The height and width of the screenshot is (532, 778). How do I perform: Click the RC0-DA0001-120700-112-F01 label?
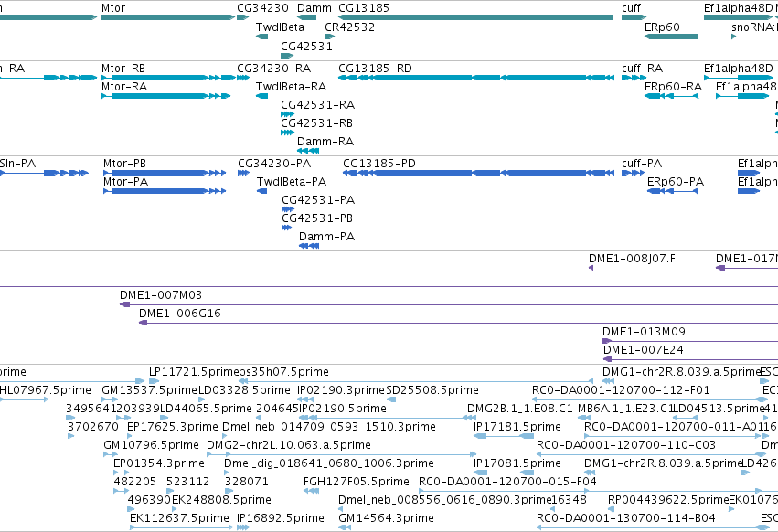pyautogui.click(x=621, y=390)
